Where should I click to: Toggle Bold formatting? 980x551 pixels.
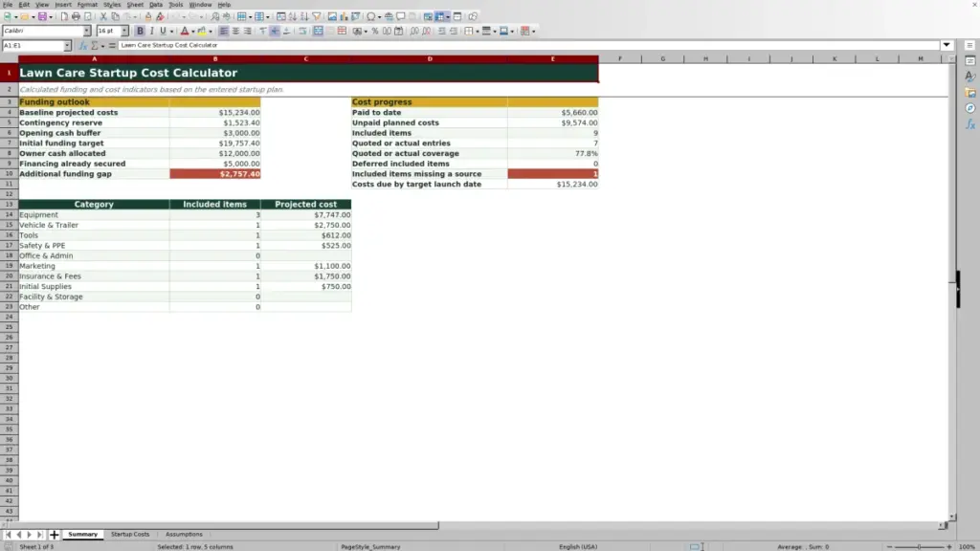[140, 31]
